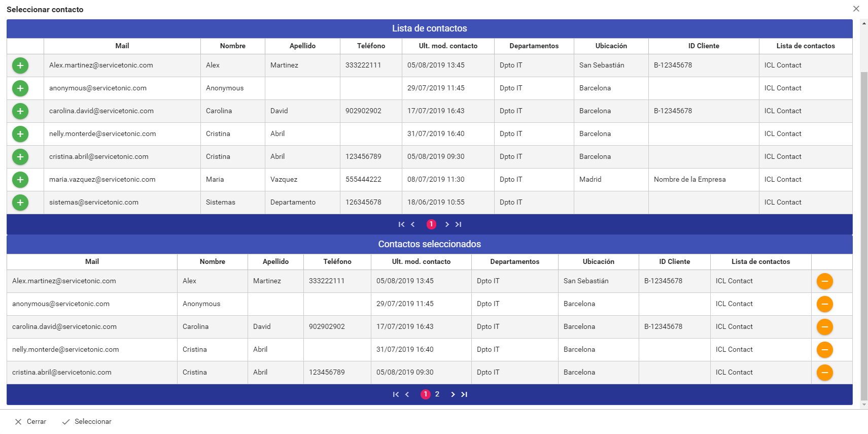Jump to last page of Contactos seleccionados

[464, 394]
